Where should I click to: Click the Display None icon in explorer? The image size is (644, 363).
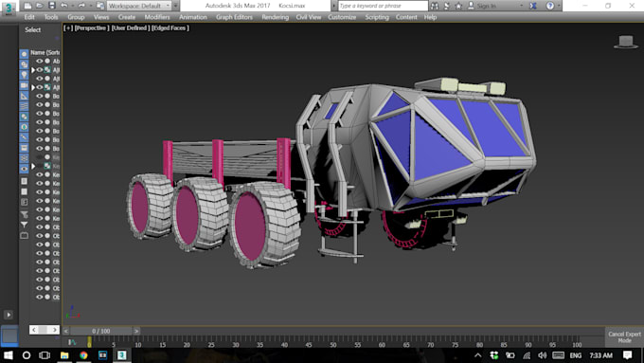[25, 191]
